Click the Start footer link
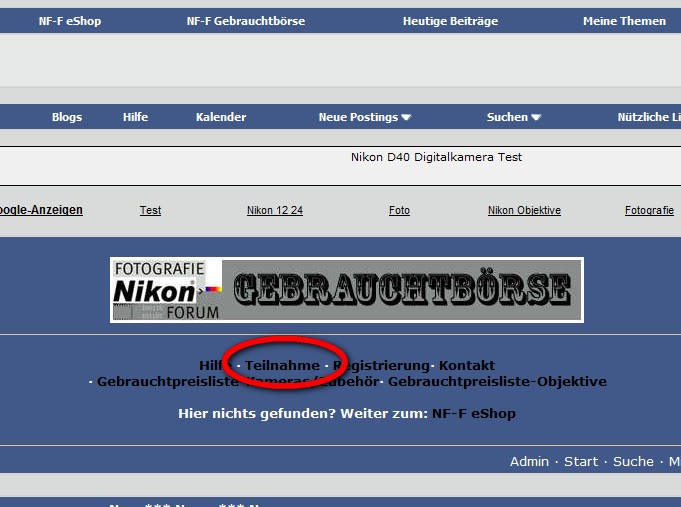The width and height of the screenshot is (681, 507). (581, 461)
